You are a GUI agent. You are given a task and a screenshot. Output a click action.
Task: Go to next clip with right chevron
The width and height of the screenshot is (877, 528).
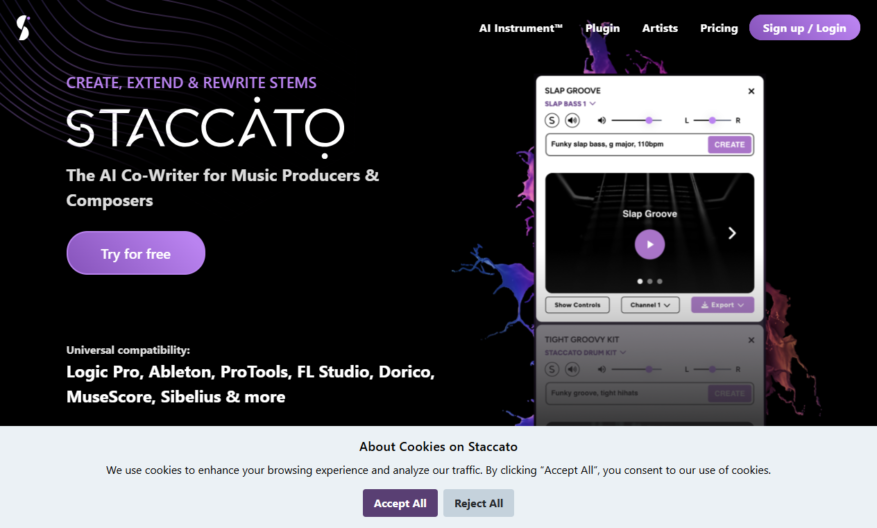tap(732, 233)
